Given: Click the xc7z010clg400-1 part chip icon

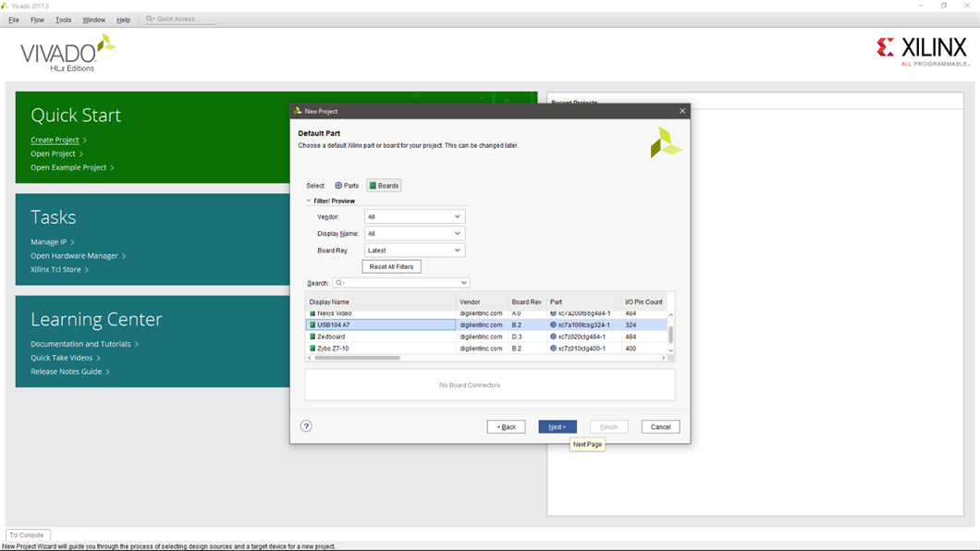Looking at the screenshot, I should tap(553, 349).
